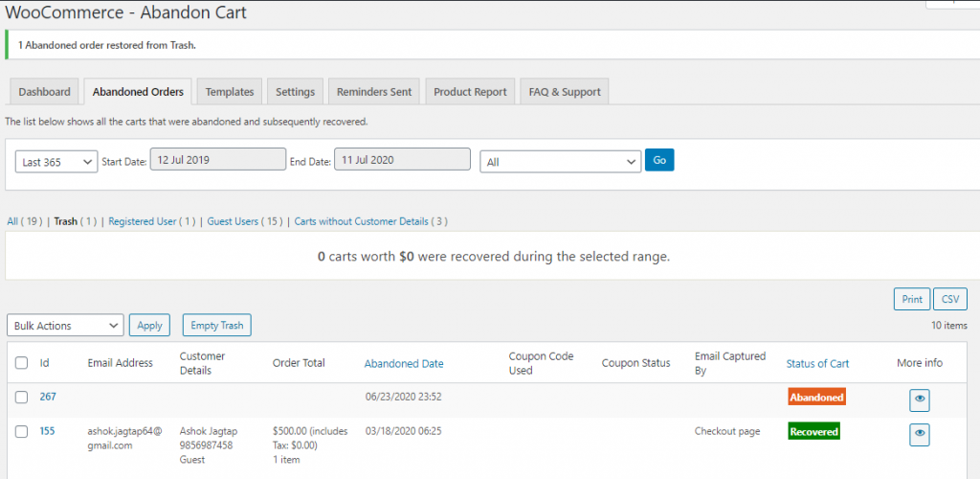Click email ashok.jagtap64@gmail.com

click(x=125, y=439)
